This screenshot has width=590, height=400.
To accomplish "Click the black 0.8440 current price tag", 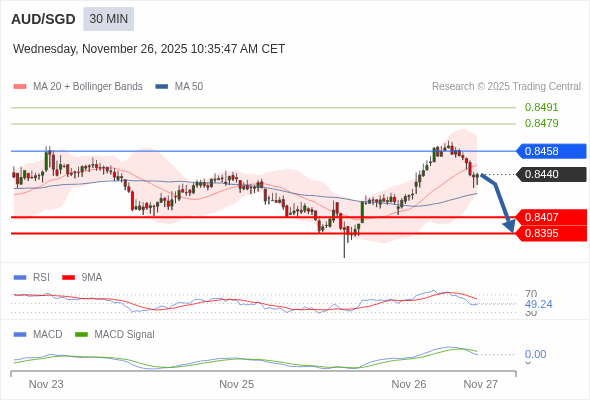I will coord(551,175).
